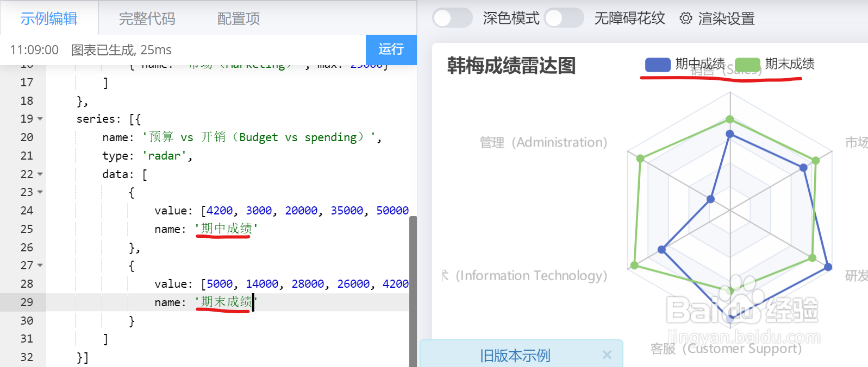Collapse code fold arrow on line 22
Image resolution: width=868 pixels, height=367 pixels.
pos(40,174)
